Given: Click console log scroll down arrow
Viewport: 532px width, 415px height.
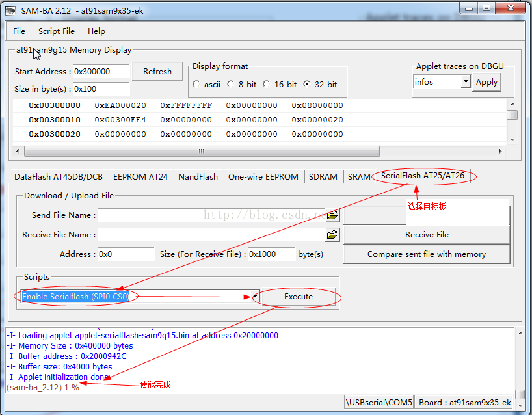Looking at the screenshot, I should [520, 405].
